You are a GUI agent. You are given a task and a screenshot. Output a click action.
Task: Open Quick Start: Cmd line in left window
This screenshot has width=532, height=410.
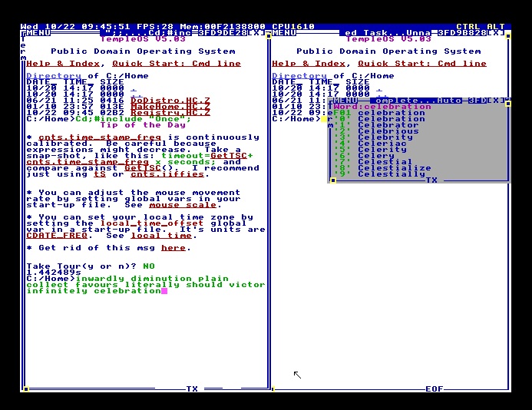click(x=177, y=64)
